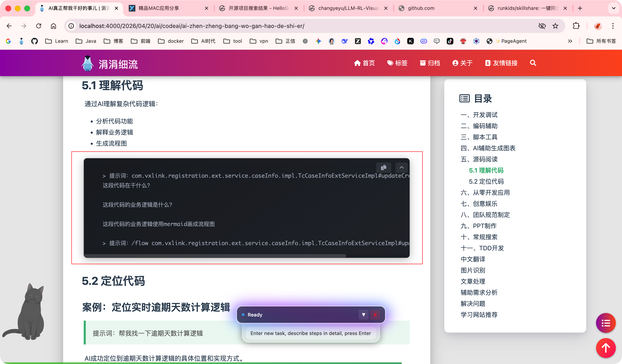Reload the current page

coord(39,26)
